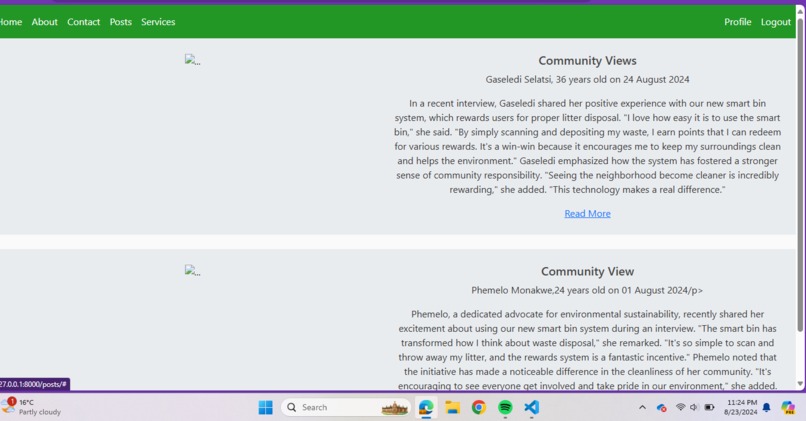This screenshot has width=806, height=421.
Task: Click the Phemelo Monakwe byline text
Action: point(587,290)
